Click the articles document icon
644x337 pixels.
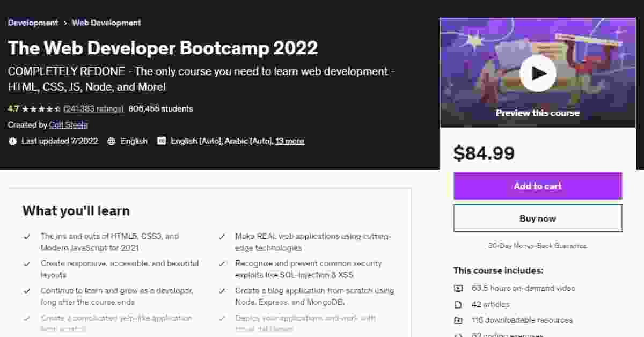tap(458, 304)
